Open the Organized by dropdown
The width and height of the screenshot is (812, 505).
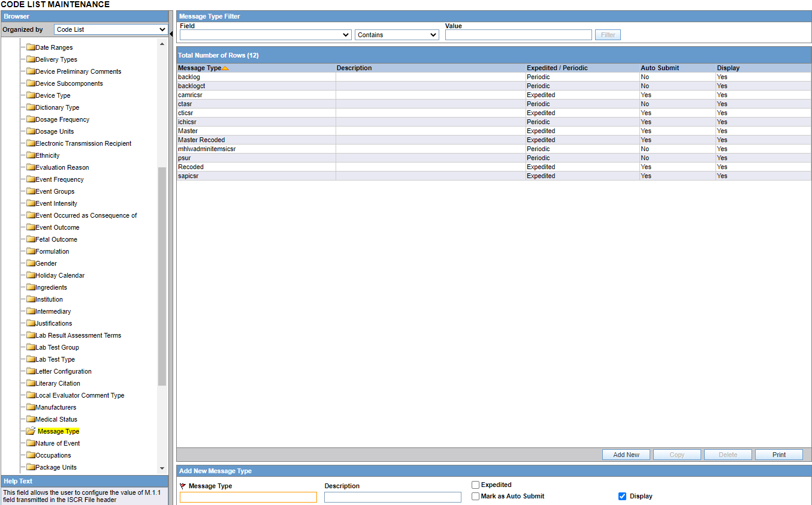click(163, 29)
